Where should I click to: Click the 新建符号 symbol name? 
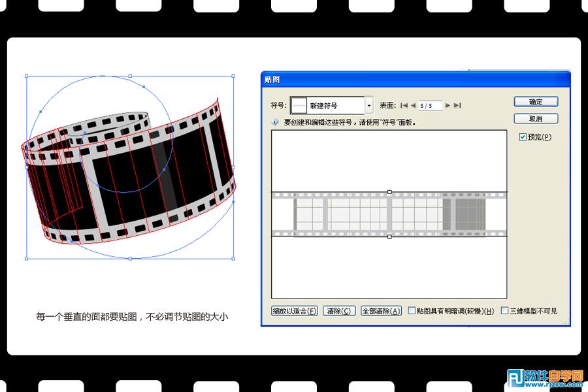coord(323,106)
